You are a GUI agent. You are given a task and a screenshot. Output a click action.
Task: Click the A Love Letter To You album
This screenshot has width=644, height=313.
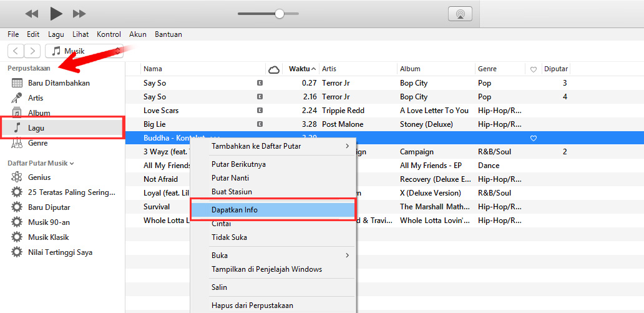click(434, 110)
